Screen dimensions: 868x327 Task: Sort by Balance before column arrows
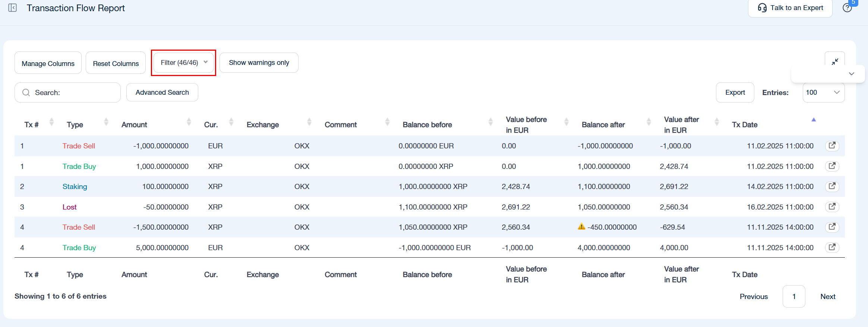[x=490, y=122]
